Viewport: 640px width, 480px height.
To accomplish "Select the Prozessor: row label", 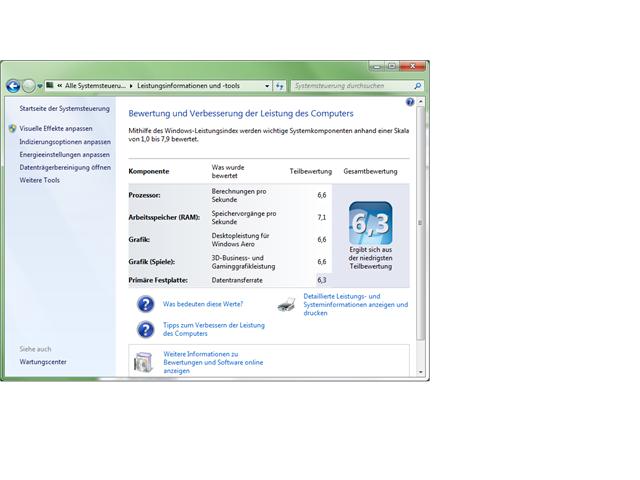I will click(x=144, y=195).
